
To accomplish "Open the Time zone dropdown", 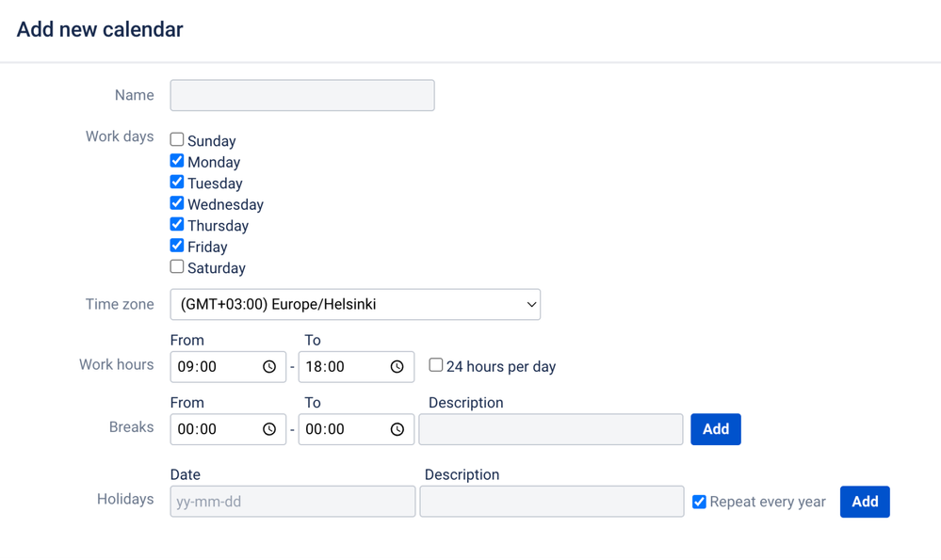I will point(355,305).
